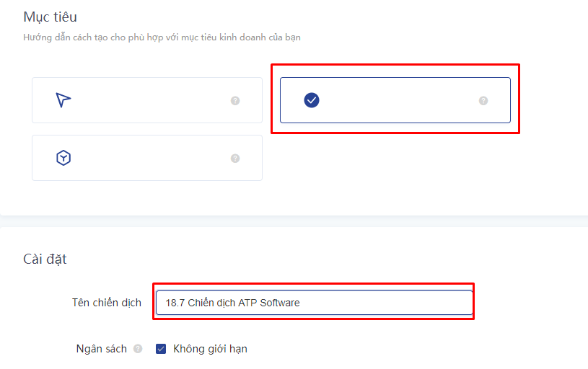Click empty space right of ATP Software text

386,303
